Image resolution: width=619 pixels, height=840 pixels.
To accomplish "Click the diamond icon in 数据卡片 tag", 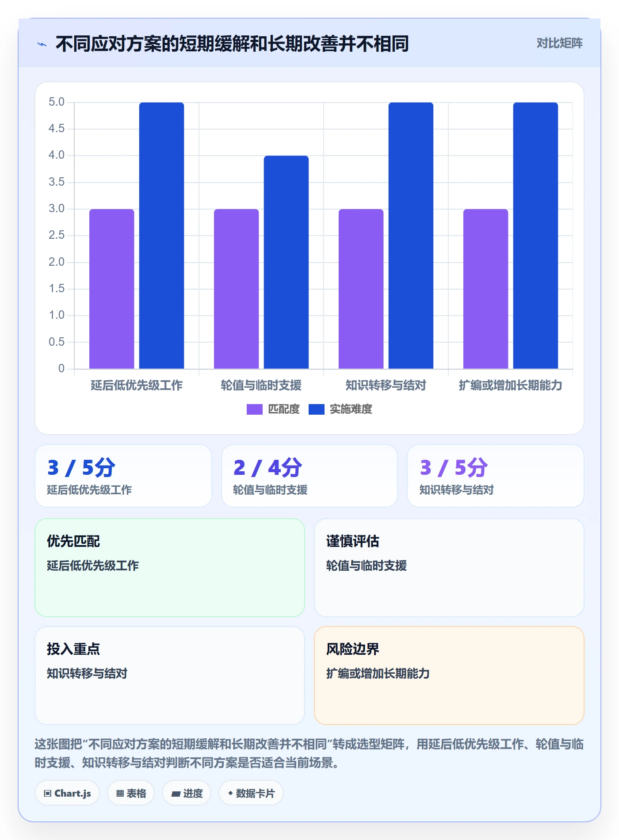I will (x=230, y=793).
